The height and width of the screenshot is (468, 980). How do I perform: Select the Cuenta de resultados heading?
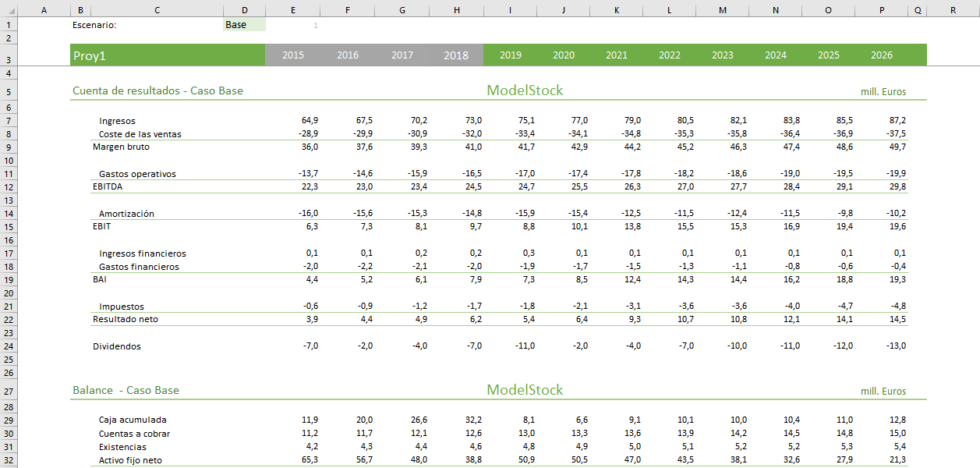[x=157, y=91]
